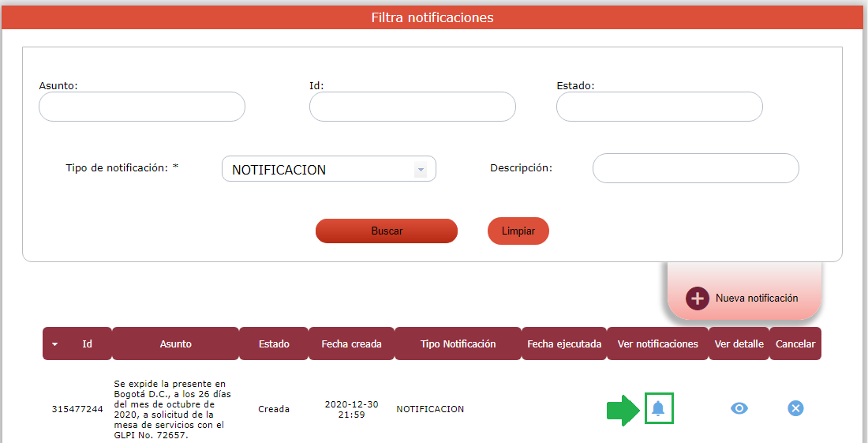
Task: Sort by the Estado column header
Action: pos(274,344)
